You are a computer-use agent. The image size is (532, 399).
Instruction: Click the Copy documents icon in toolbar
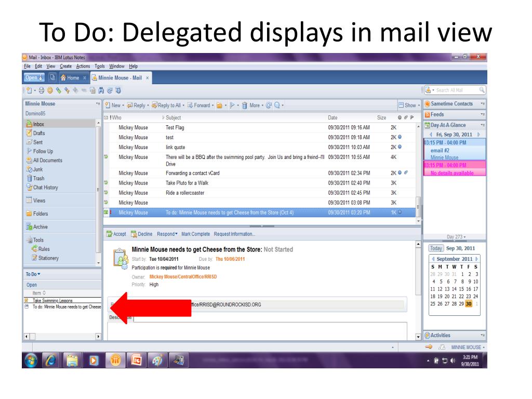coord(92,90)
